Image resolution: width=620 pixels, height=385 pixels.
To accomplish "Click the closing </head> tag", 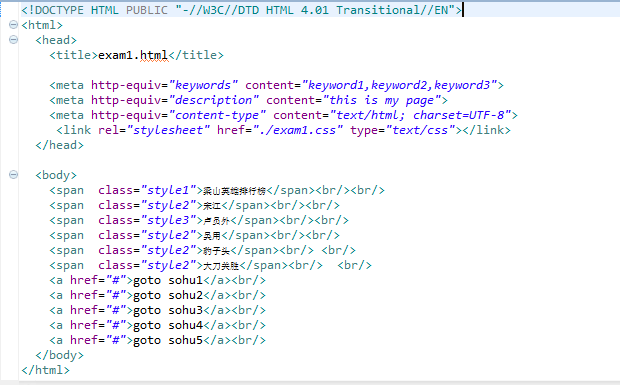I will 59,145.
